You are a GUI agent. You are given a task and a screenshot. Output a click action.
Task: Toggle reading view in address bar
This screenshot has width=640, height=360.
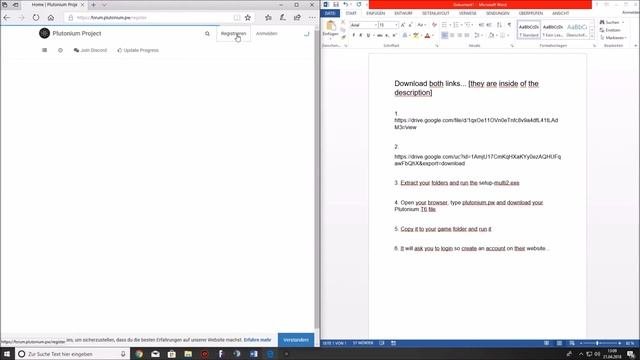(x=237, y=18)
